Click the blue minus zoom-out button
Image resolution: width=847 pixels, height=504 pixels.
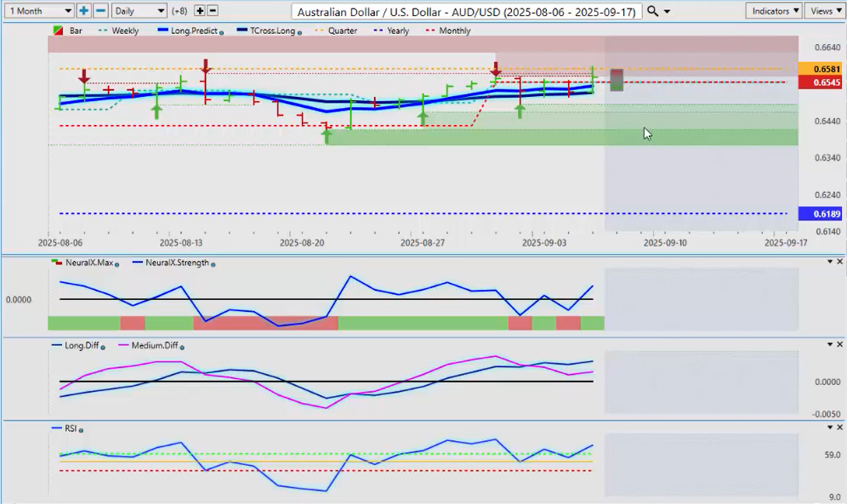pos(100,11)
